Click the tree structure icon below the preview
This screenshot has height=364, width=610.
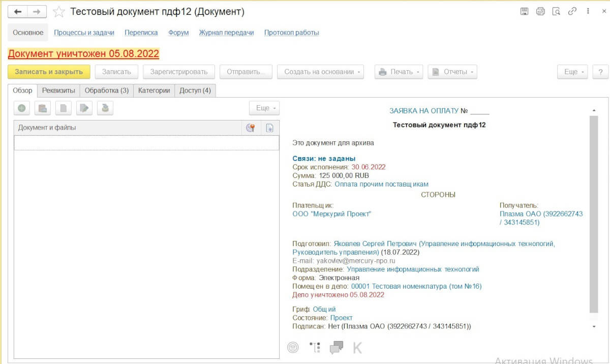[x=315, y=348]
